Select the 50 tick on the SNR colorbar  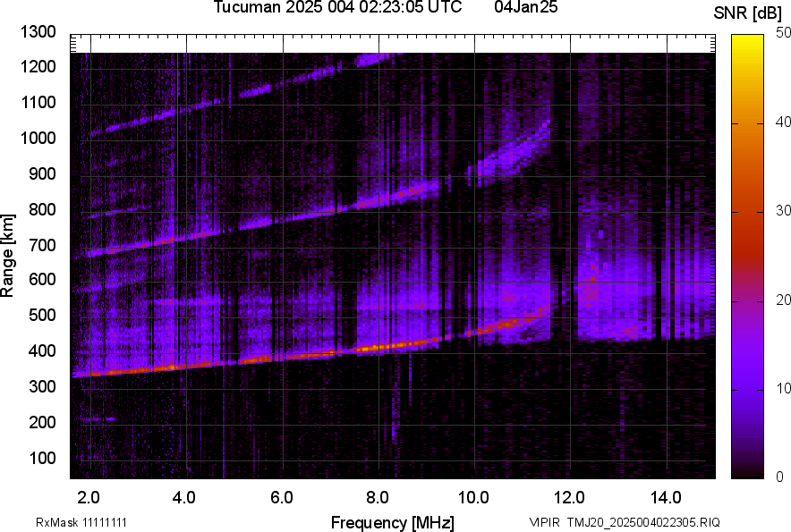tap(784, 32)
